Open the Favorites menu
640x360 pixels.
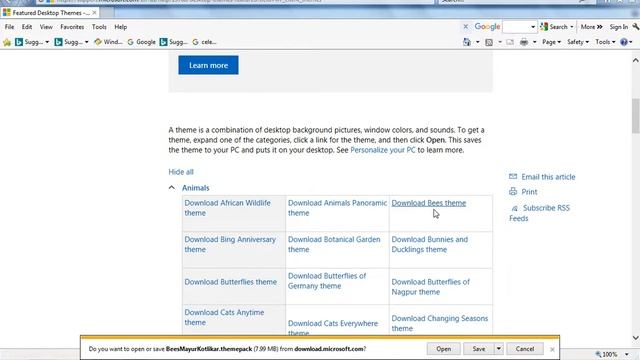72,27
